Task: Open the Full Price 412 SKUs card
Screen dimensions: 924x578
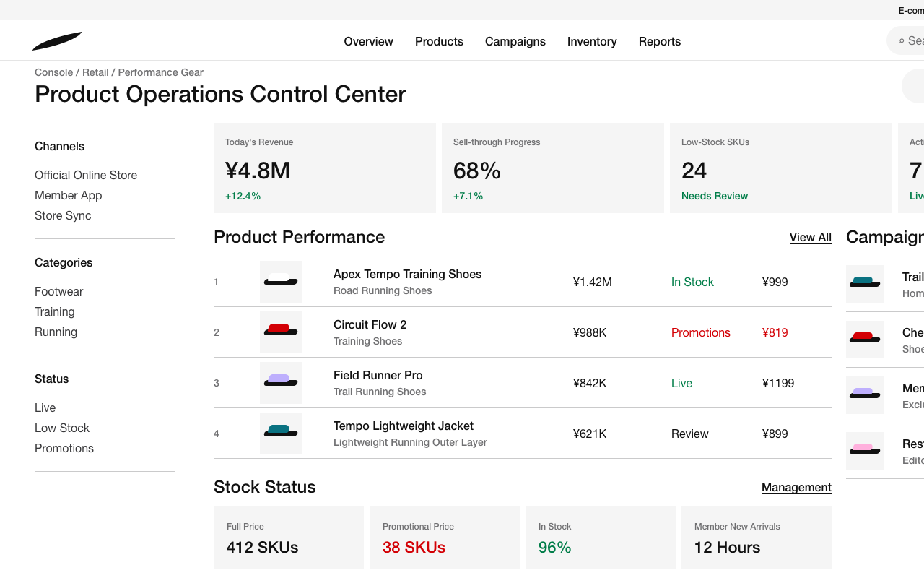Action: (x=289, y=538)
